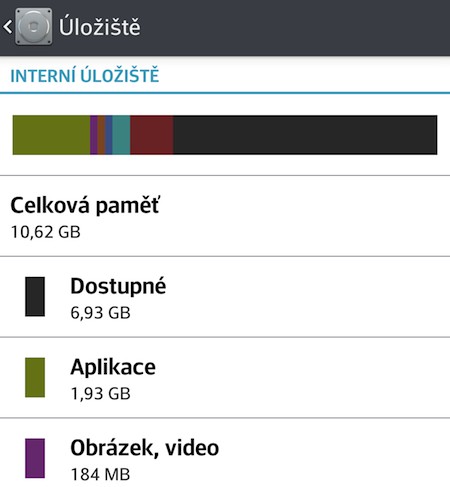This screenshot has width=450, height=487.
Task: Tap the purple swatch beside Obrázek, video
Action: [35, 458]
